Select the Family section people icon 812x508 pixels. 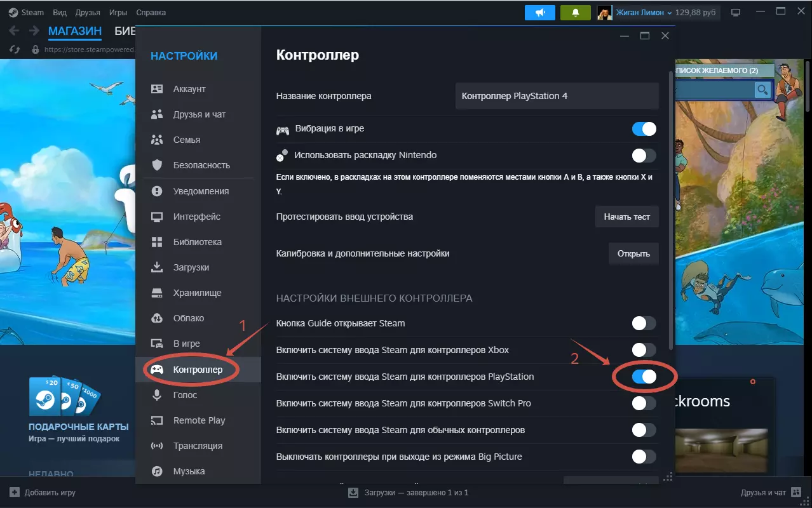(157, 140)
